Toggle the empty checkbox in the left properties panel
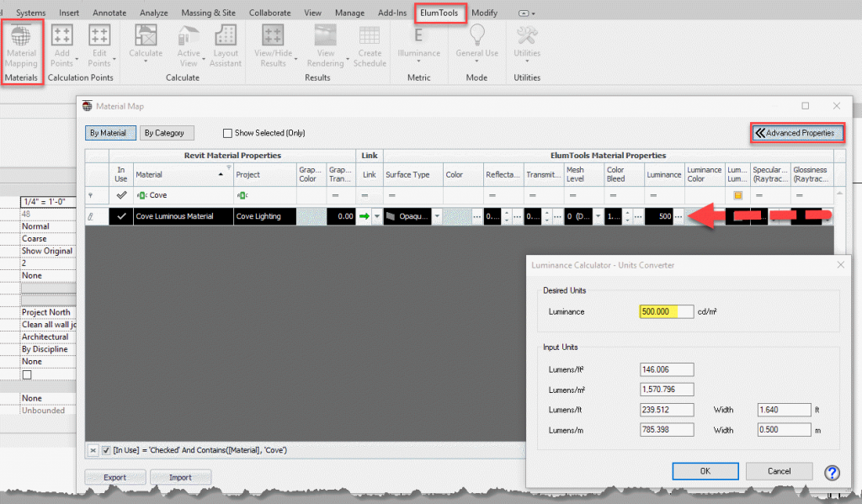The width and height of the screenshot is (862, 504). (x=27, y=374)
